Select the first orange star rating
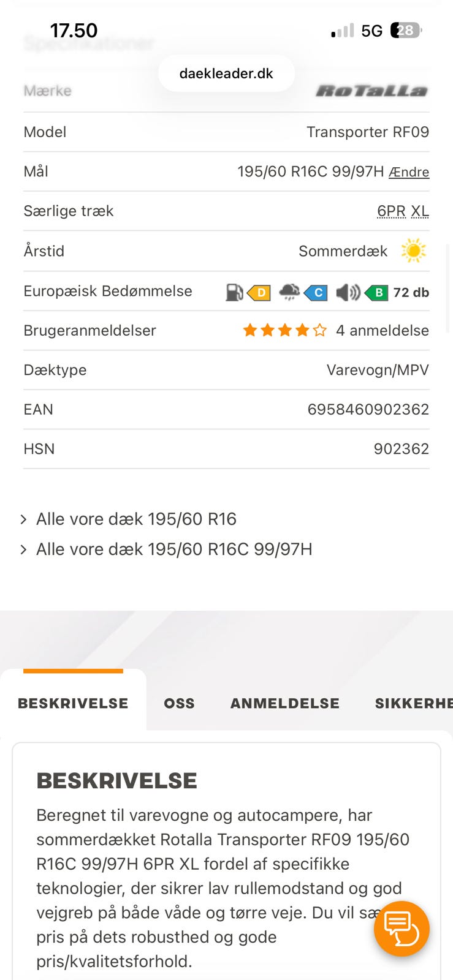Image resolution: width=453 pixels, height=980 pixels. click(x=250, y=330)
